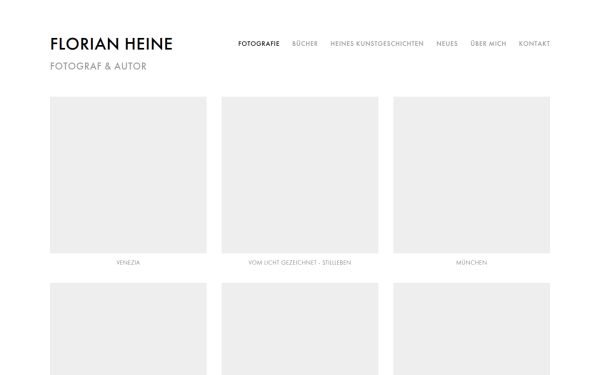Viewport: 600px width, 375px height.
Task: Open the Vom Licht Gezeichnet thumbnail
Action: [x=300, y=175]
